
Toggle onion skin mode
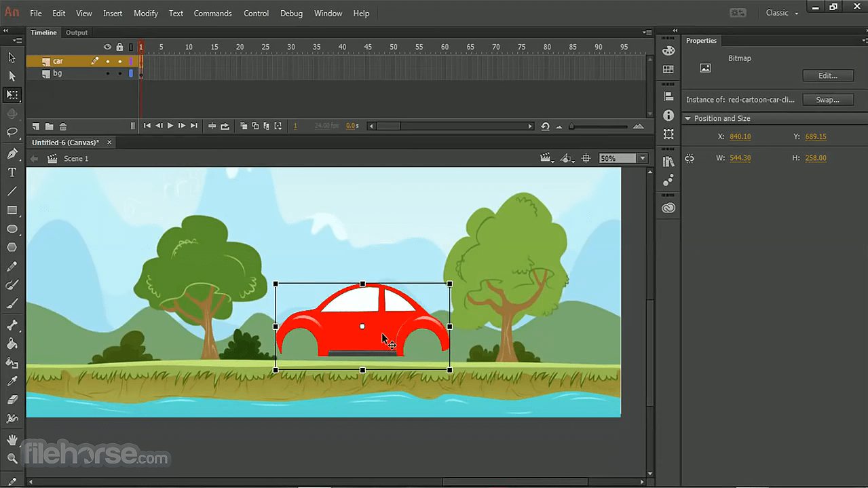[244, 126]
